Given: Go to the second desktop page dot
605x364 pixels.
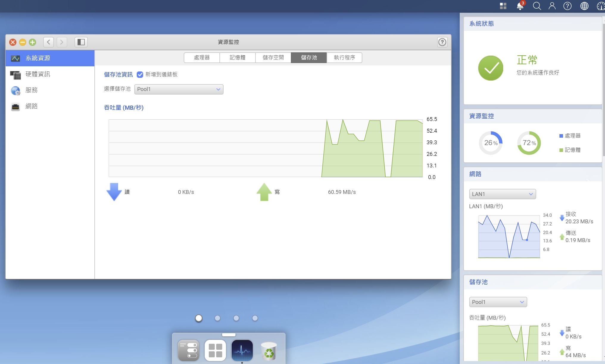Looking at the screenshot, I should coord(218,318).
